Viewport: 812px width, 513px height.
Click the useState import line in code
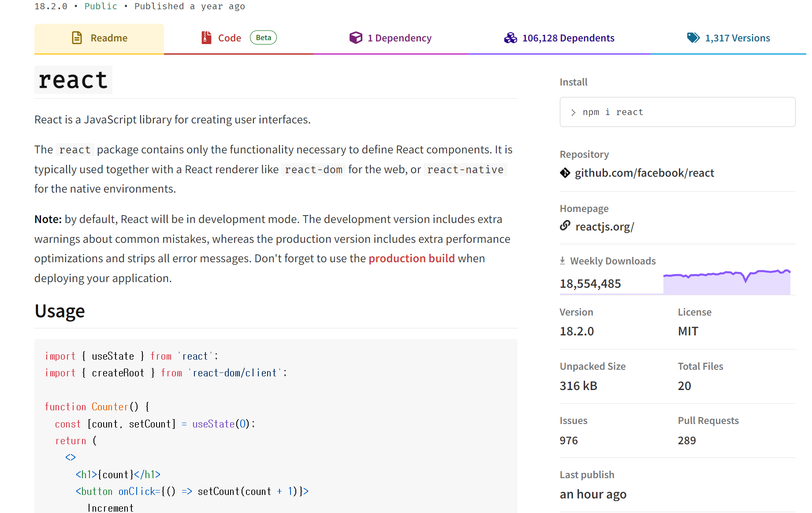(131, 356)
